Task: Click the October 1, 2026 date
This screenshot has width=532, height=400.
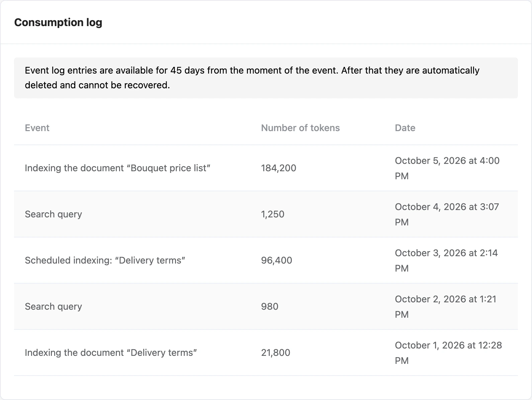Action: [x=448, y=353]
